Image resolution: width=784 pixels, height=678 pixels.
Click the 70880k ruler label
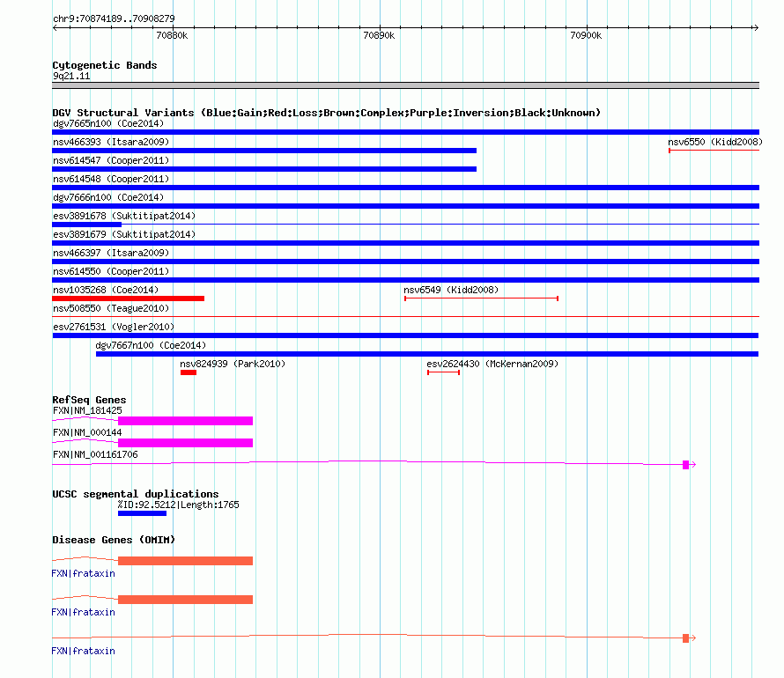click(x=172, y=35)
